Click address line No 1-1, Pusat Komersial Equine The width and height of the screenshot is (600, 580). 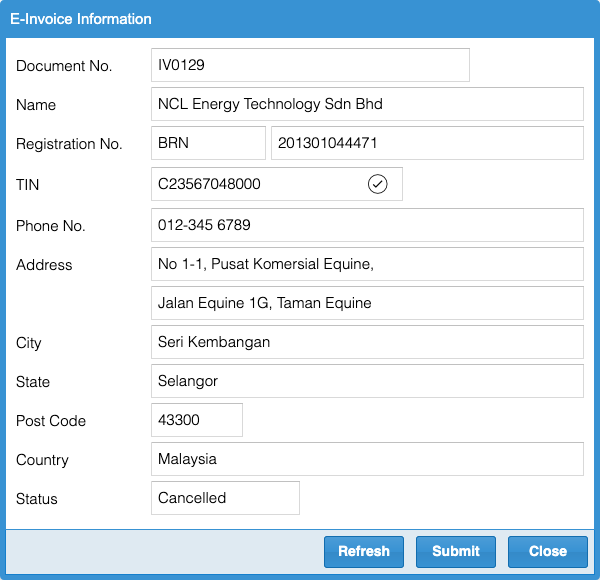pyautogui.click(x=367, y=264)
